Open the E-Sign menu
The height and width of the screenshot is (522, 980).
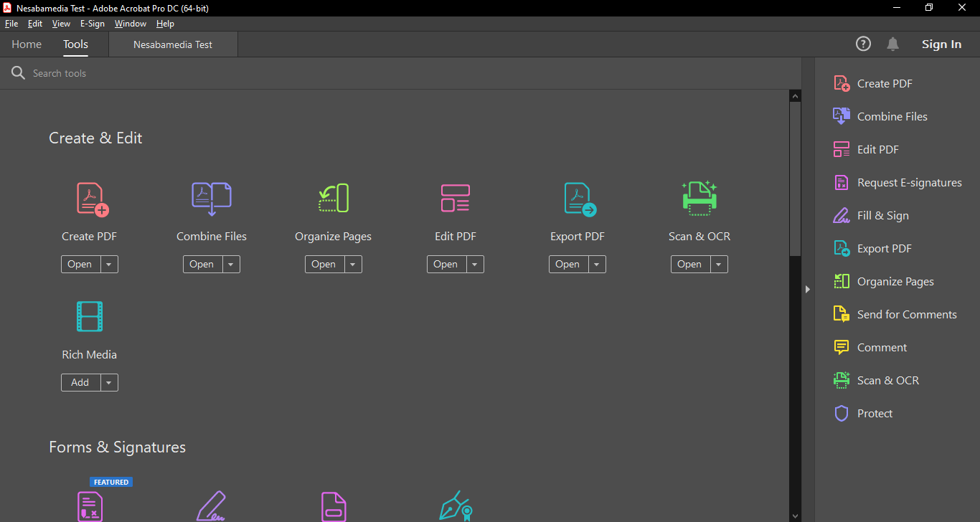(92, 24)
